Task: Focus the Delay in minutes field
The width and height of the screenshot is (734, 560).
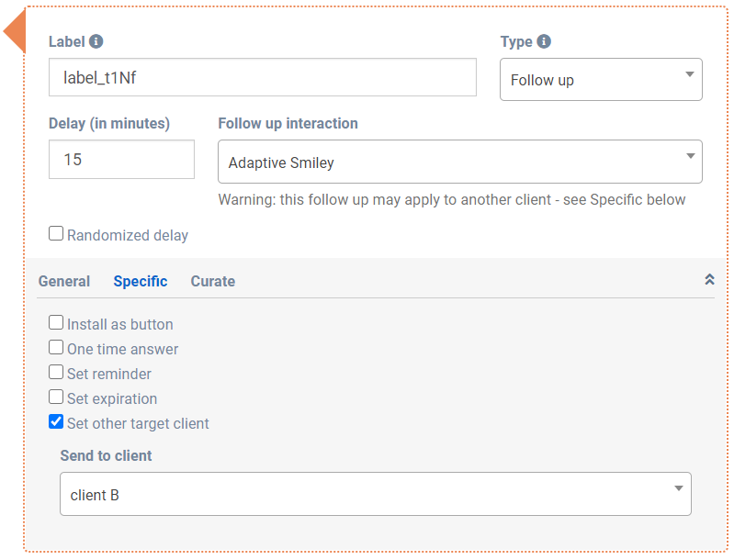Action: [121, 160]
